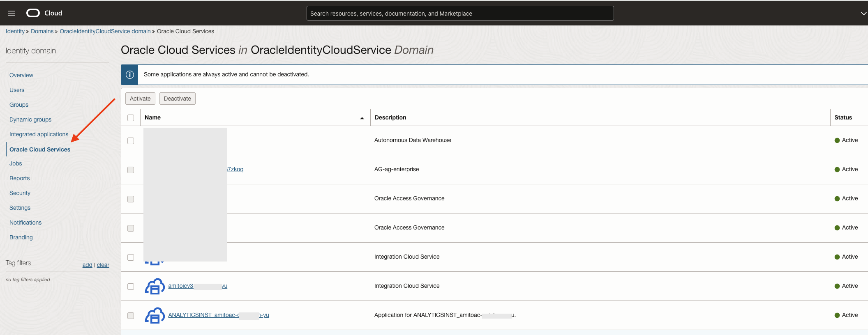Viewport: 868px width, 335px height.
Task: Toggle the select-all checkbox in table header
Action: (131, 118)
